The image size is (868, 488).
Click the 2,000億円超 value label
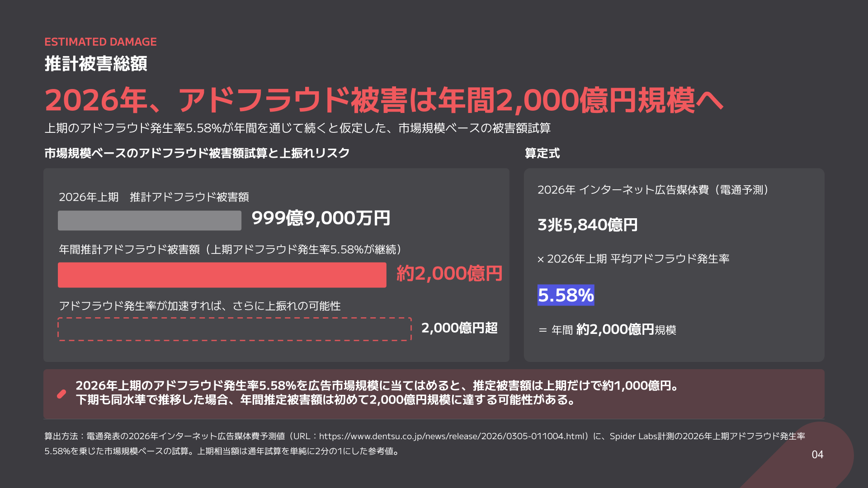pyautogui.click(x=459, y=328)
